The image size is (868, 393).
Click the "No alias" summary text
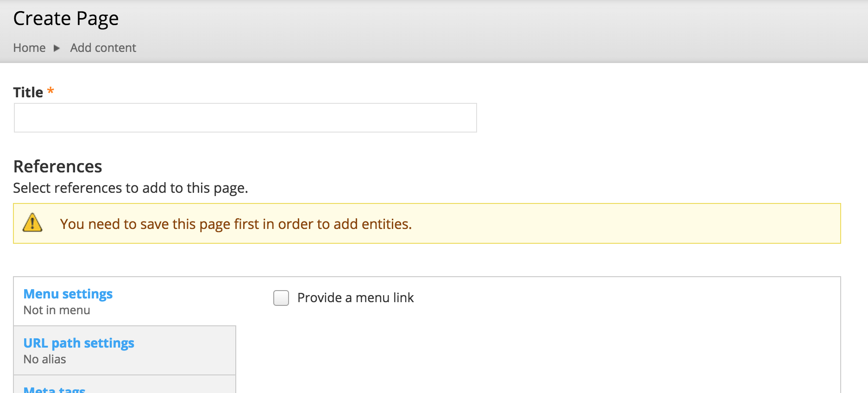[x=44, y=359]
